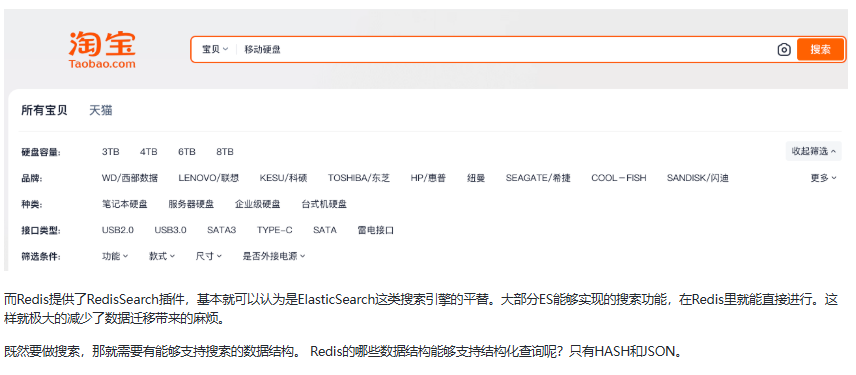Click the 筛选条件 row label
856x375 pixels.
[41, 257]
